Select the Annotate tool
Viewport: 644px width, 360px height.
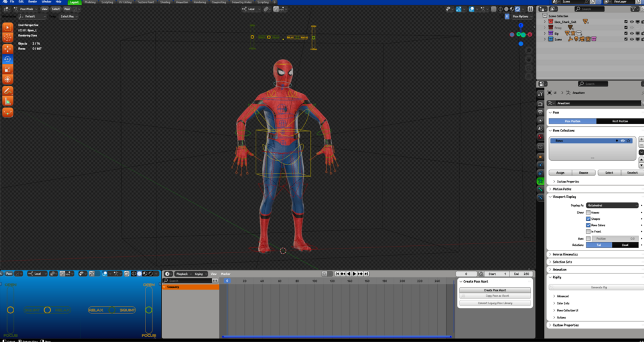[x=8, y=92]
